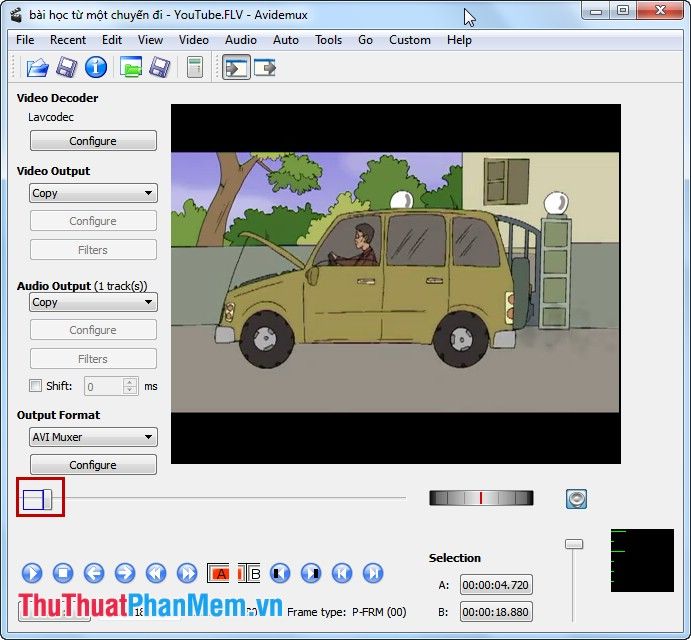Open the Tools menu
Screen dimensions: 691x640
tap(328, 40)
